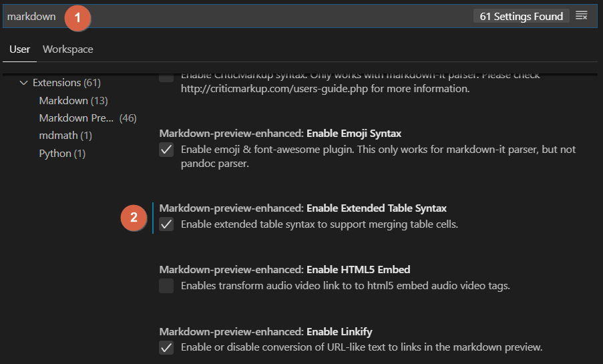The height and width of the screenshot is (364, 603).
Task: Click the 61 Settings Found badge
Action: point(522,16)
